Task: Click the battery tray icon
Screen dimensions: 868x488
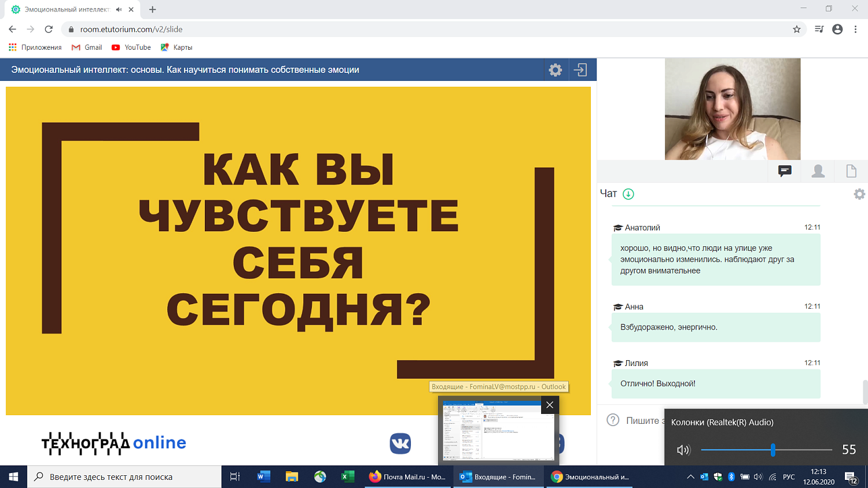Action: [745, 477]
